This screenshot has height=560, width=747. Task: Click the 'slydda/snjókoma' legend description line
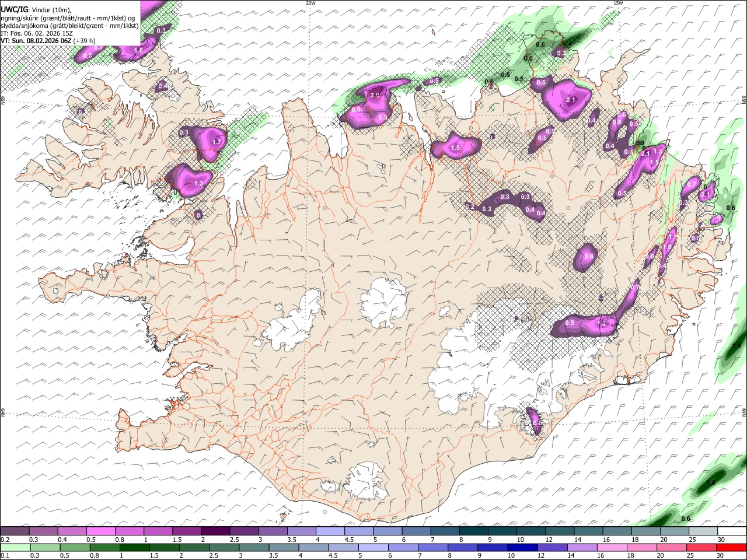coord(70,26)
